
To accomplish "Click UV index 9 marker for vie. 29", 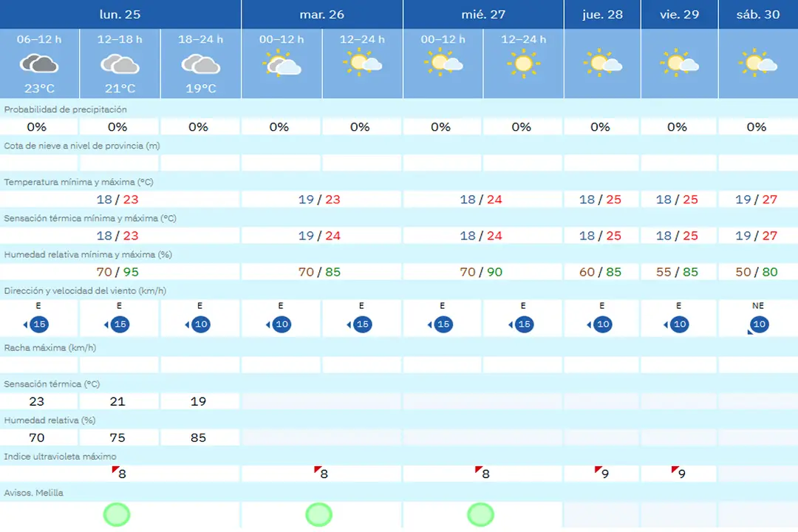I will pyautogui.click(x=679, y=473).
